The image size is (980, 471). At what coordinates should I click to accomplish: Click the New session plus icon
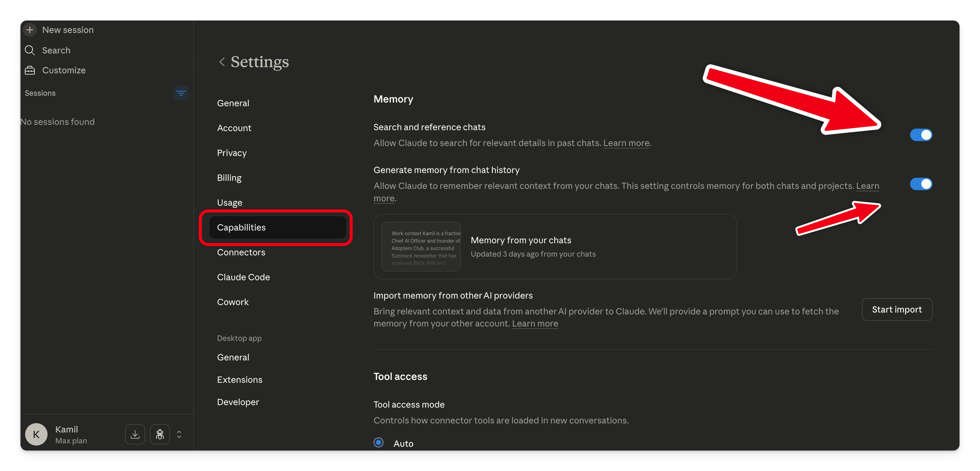pyautogui.click(x=30, y=30)
